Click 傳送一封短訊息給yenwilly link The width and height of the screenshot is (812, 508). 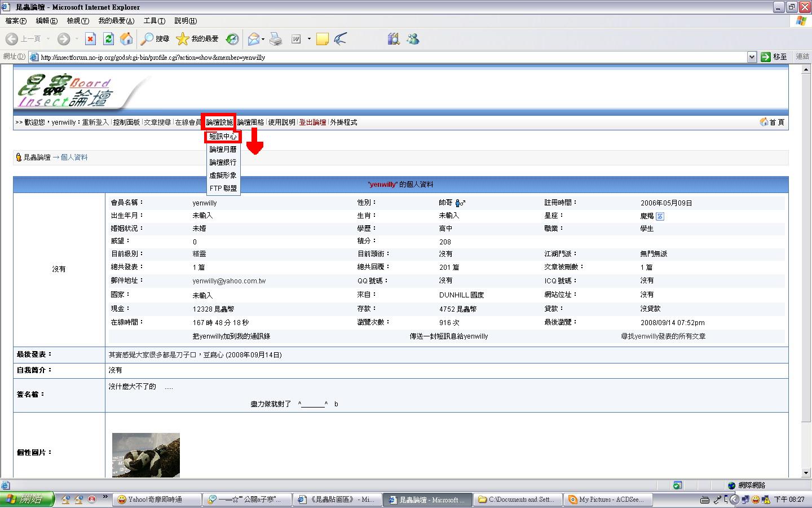[x=448, y=336]
